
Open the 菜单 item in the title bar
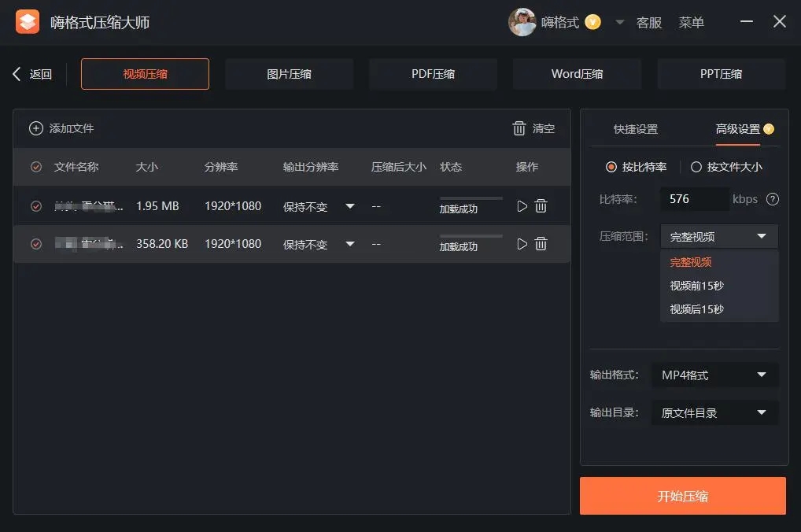click(692, 22)
